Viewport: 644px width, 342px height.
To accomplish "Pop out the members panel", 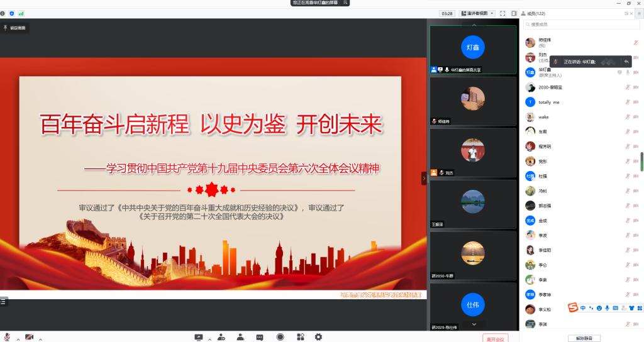I will coord(626,13).
